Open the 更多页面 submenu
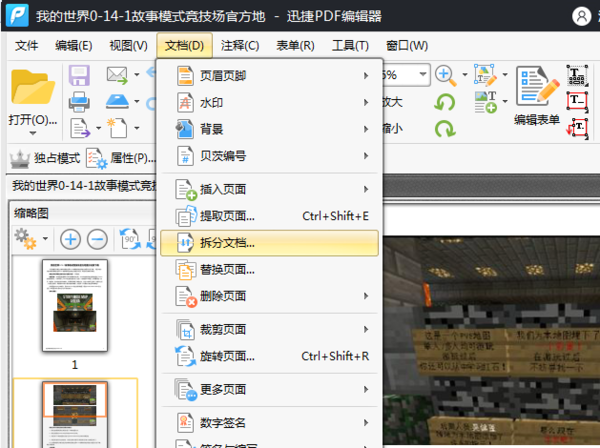 click(269, 389)
